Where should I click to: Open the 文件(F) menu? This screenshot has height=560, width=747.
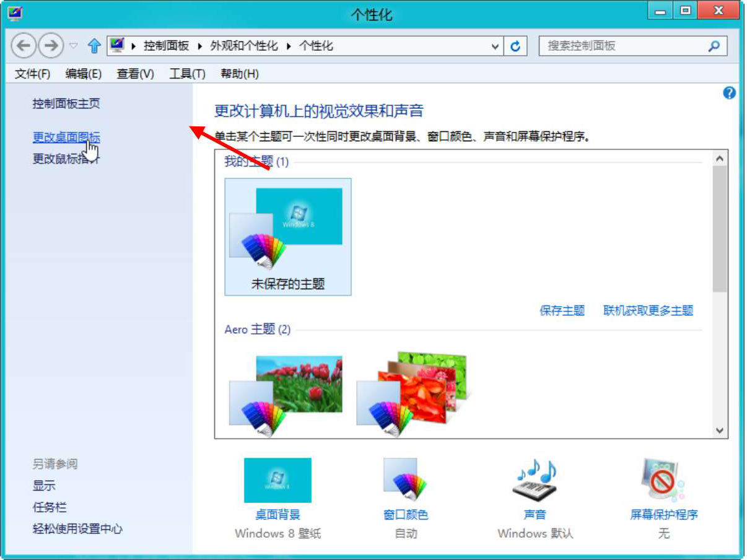tap(32, 74)
